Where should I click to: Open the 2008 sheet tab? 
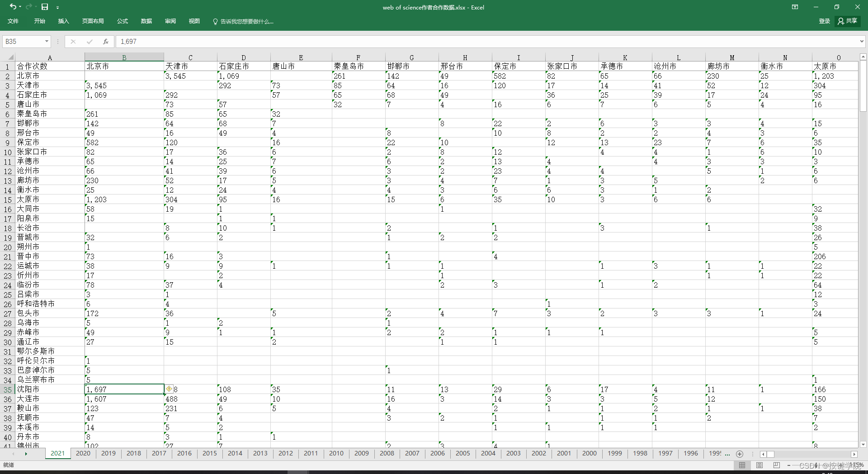387,453
